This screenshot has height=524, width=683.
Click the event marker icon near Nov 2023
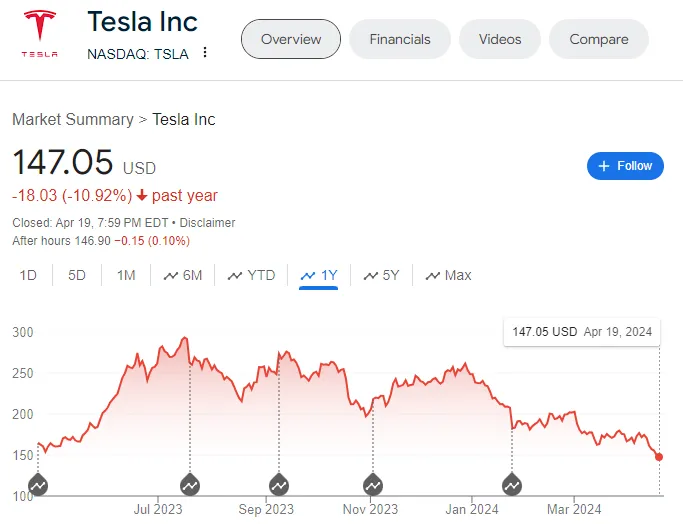tap(373, 484)
